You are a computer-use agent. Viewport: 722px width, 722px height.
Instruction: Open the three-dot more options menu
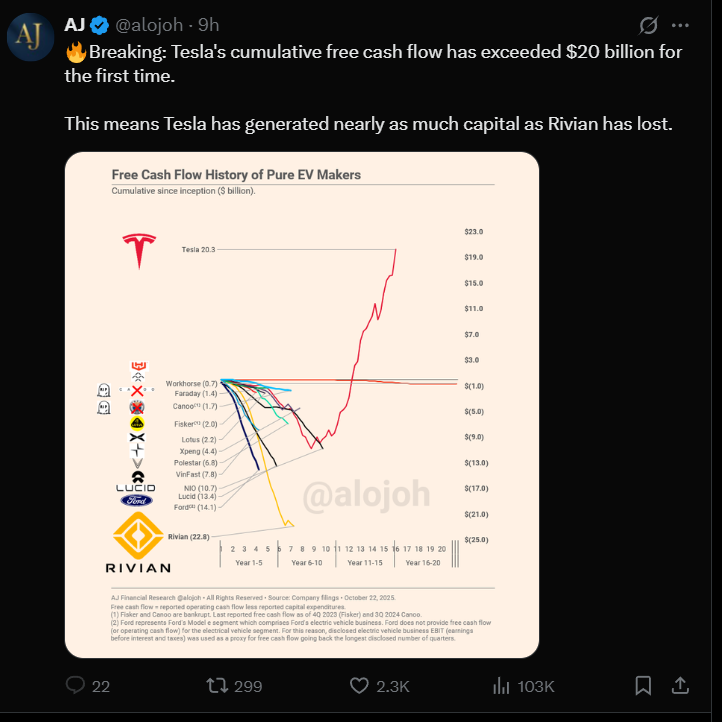click(681, 24)
